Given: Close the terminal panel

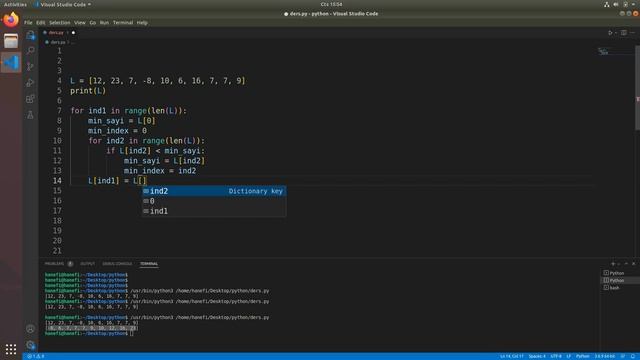Looking at the screenshot, I should point(633,264).
